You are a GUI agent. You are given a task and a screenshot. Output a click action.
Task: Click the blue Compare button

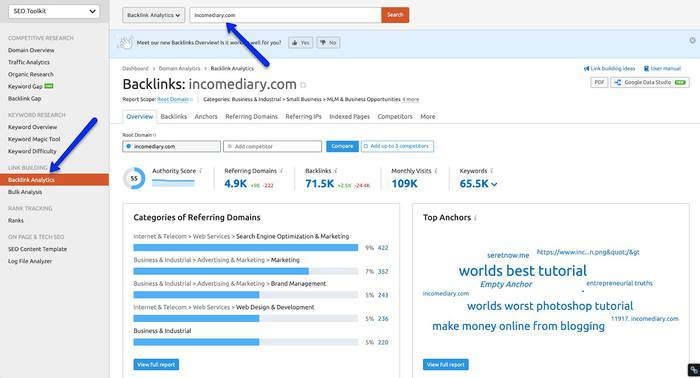tap(342, 146)
